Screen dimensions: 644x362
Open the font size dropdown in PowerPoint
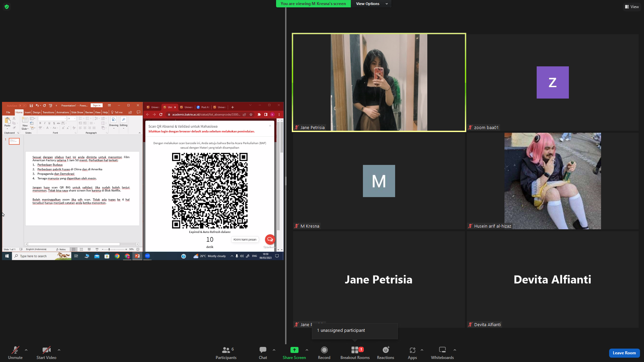click(x=74, y=118)
